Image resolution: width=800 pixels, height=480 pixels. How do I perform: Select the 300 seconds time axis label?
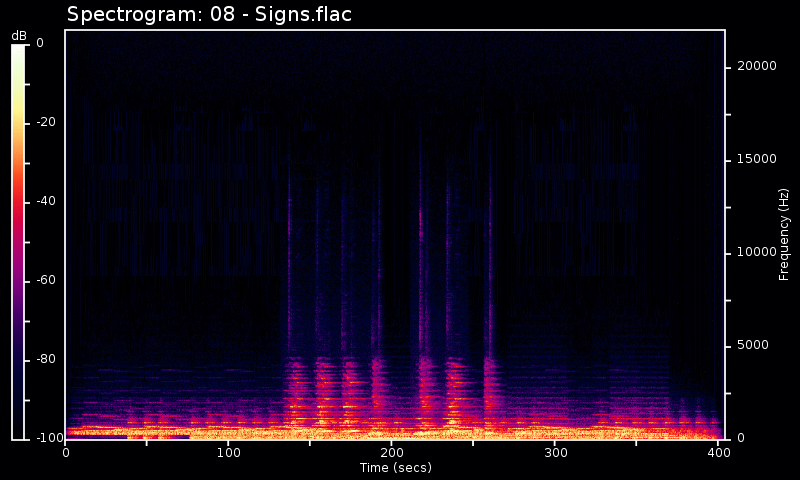click(x=555, y=453)
